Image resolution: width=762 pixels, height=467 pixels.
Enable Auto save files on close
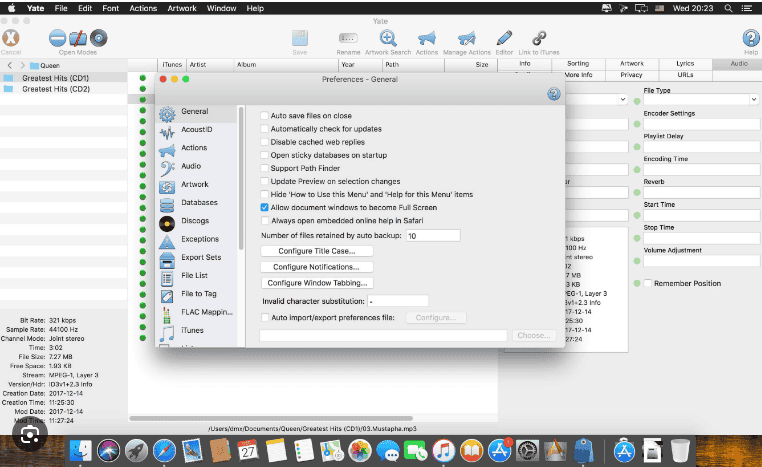264,116
